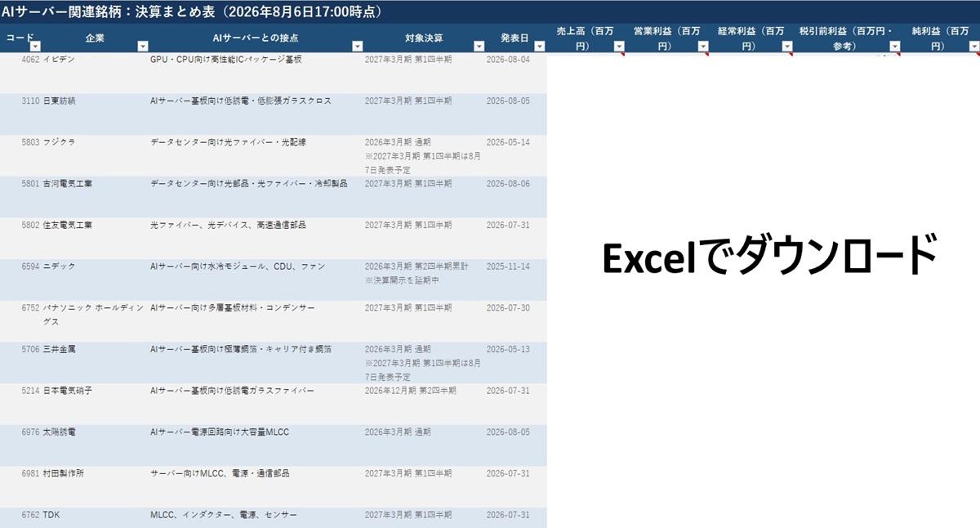
Task: Open the コード column filter dropdown
Action: (35, 47)
